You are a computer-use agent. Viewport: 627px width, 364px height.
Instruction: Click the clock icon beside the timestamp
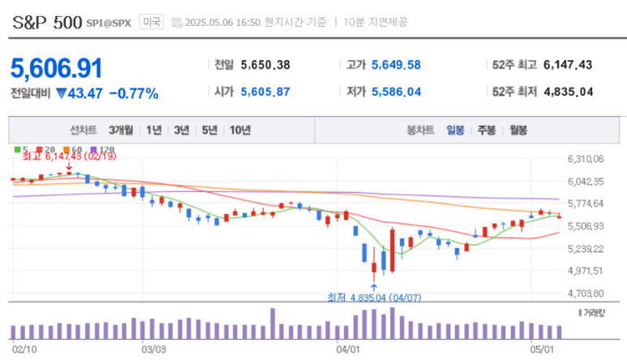[x=177, y=23]
